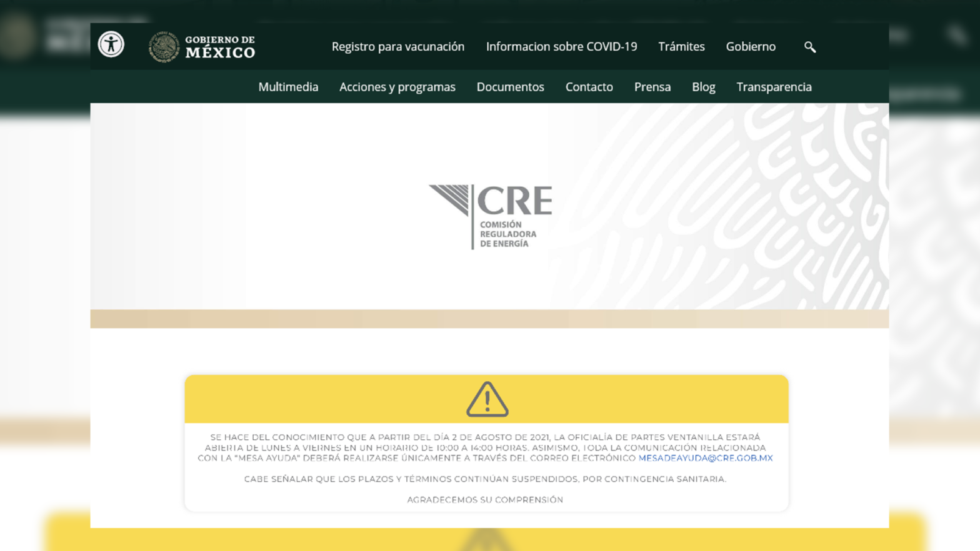Navigate to Acciones y programas
The width and height of the screenshot is (980, 551).
(x=397, y=87)
